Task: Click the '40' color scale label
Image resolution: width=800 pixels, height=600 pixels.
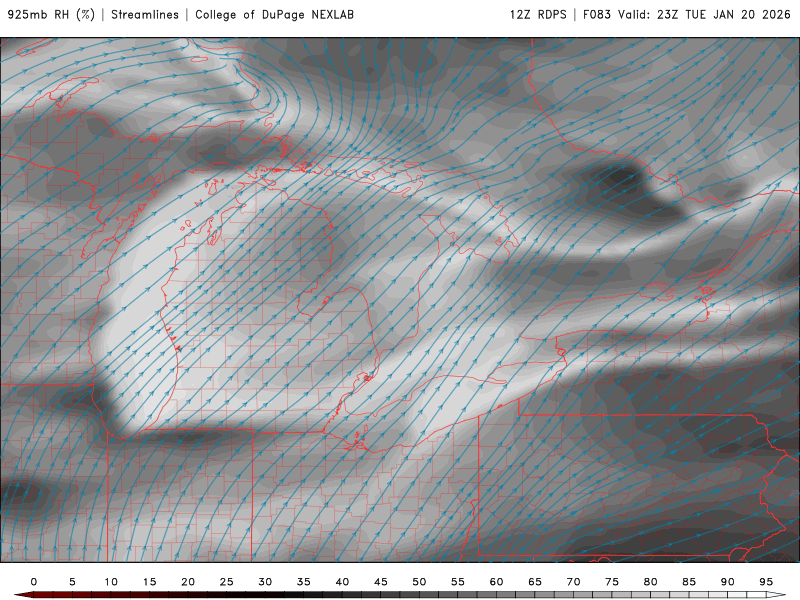Action: [342, 582]
